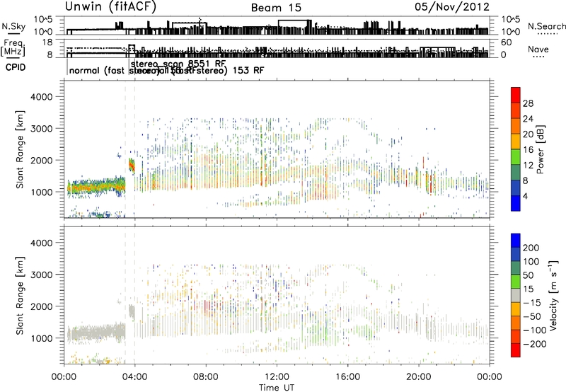Click the 'Slant Range [km]' label of power panel
The width and height of the screenshot is (566, 392).
20,149
